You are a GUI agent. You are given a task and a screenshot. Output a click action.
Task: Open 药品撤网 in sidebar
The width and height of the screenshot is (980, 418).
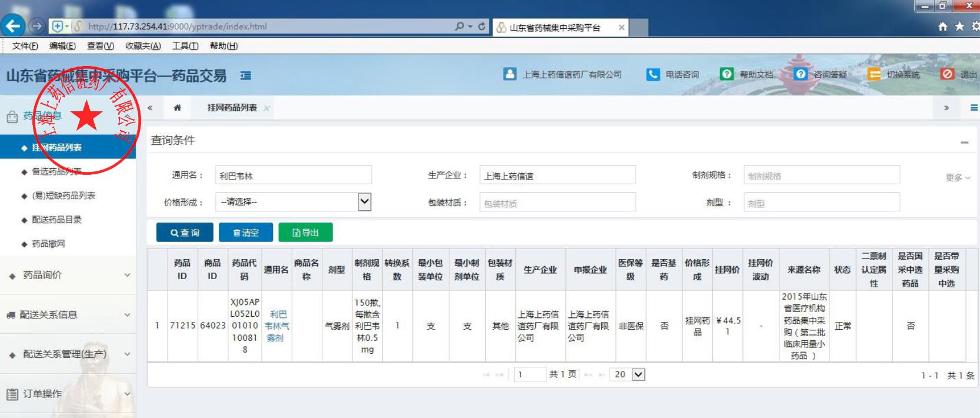(x=48, y=244)
